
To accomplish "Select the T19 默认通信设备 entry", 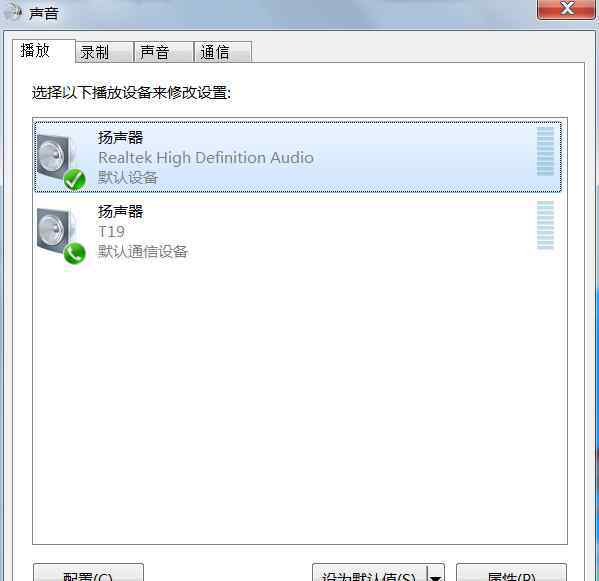I will coord(298,232).
